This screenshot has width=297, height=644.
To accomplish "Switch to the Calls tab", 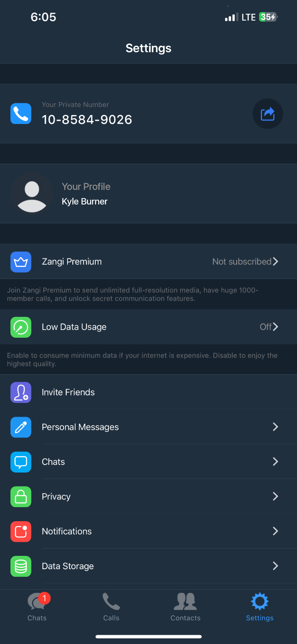I will click(111, 607).
